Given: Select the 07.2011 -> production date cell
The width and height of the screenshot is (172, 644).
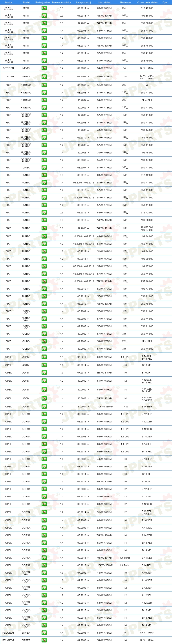Looking at the screenshot, I should (x=83, y=8).
